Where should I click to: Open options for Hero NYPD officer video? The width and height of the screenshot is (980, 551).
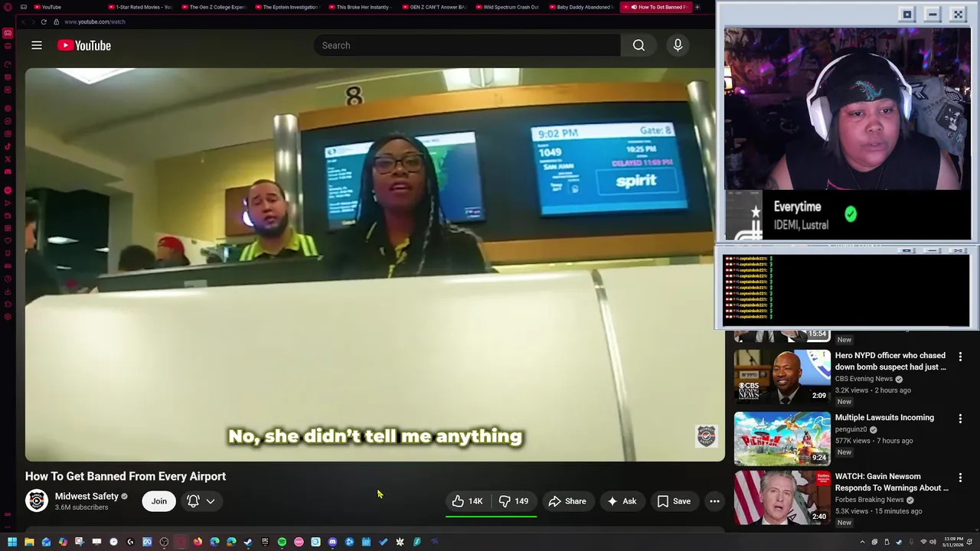pyautogui.click(x=960, y=357)
